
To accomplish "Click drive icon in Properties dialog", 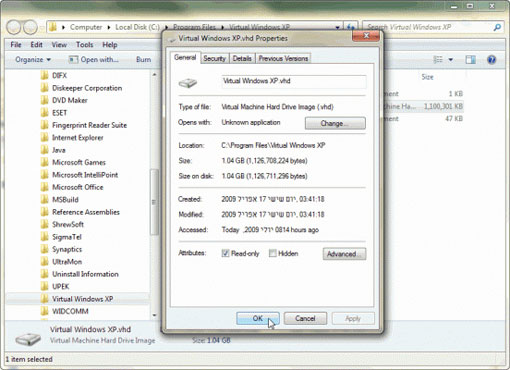I will (x=188, y=83).
